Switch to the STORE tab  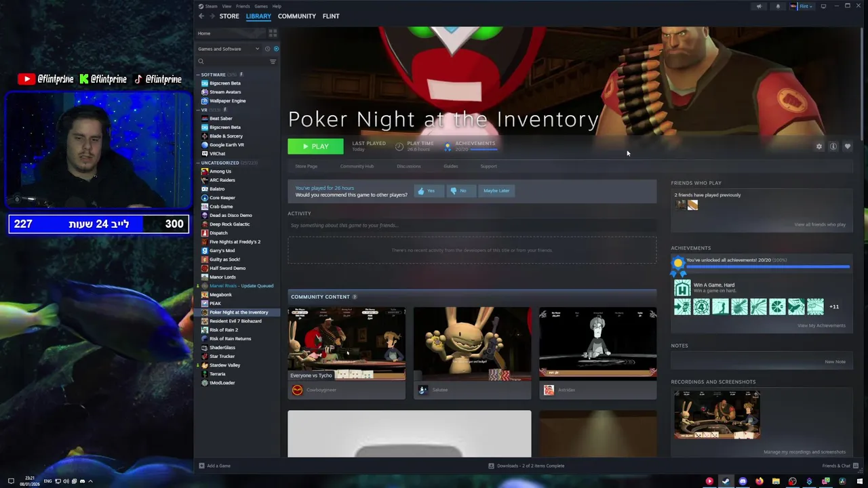(229, 16)
